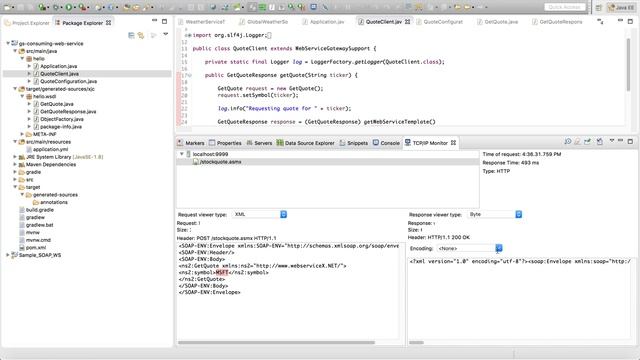
Task: Open Request viewer type XML dropdown
Action: (260, 214)
